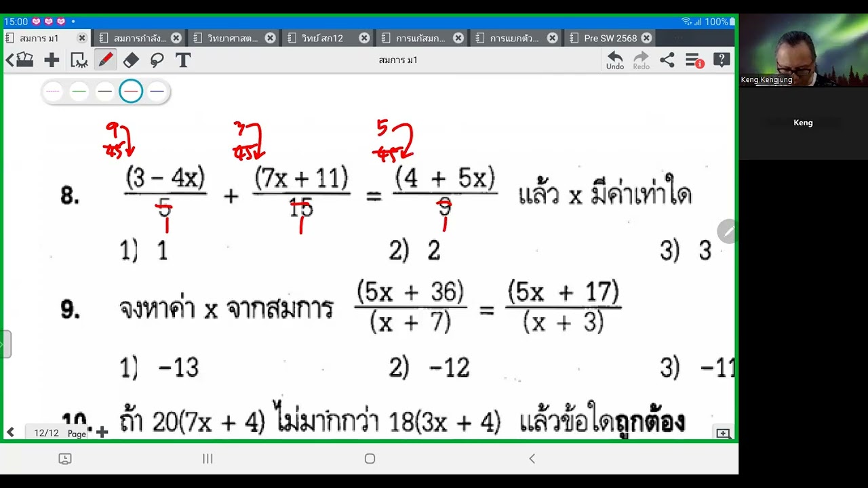868x488 pixels.
Task: Click the zoom-fit icon at bottom right
Action: point(723,433)
